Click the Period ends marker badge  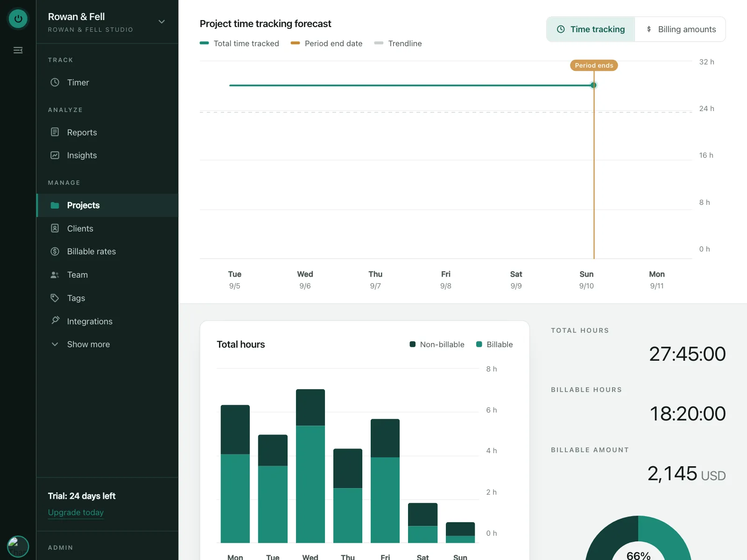point(594,65)
